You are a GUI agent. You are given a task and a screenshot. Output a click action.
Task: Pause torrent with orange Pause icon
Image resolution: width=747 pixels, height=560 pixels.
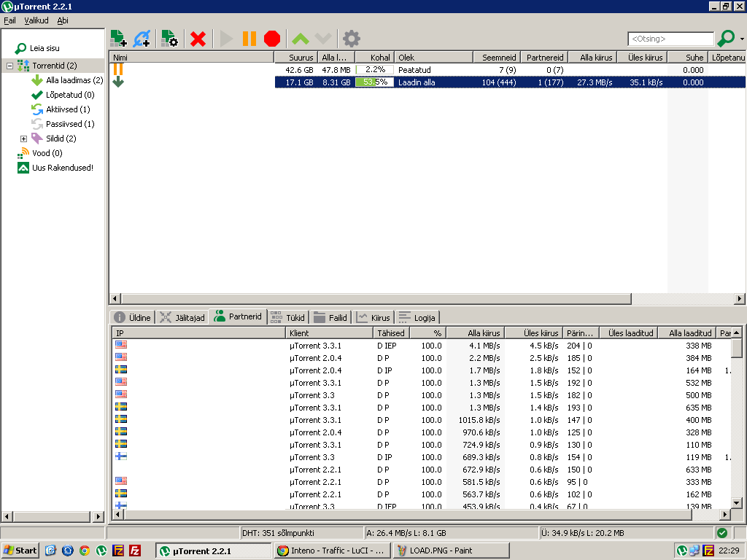coord(249,39)
